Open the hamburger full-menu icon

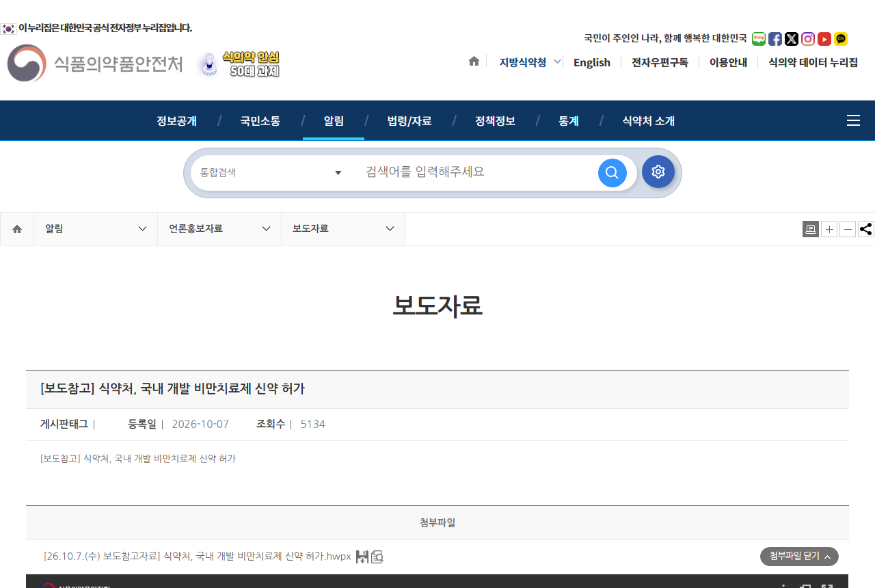(853, 120)
